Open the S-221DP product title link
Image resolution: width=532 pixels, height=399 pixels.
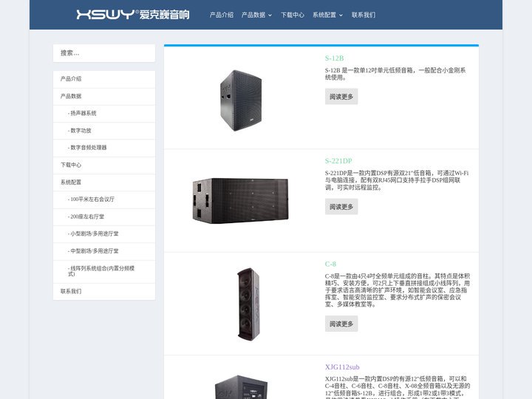pyautogui.click(x=338, y=161)
